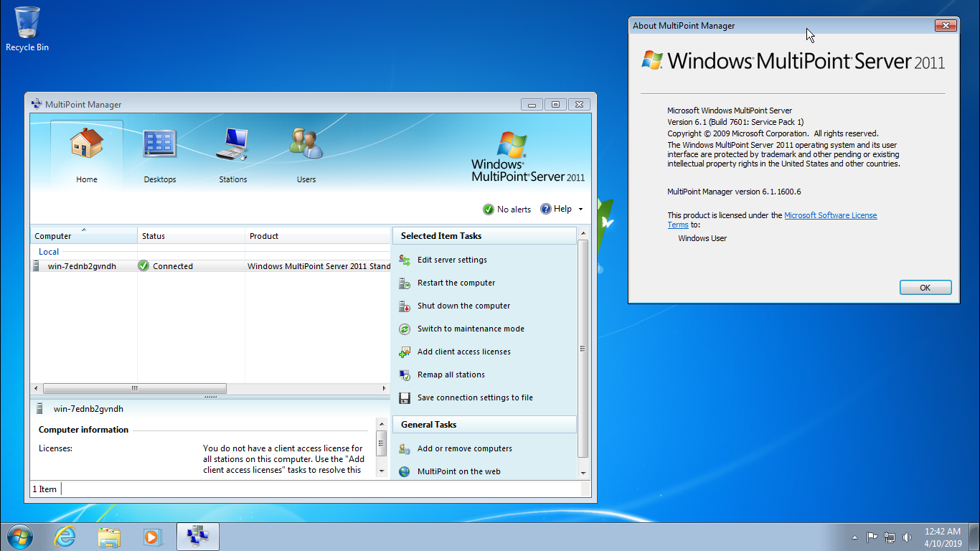This screenshot has width=980, height=551.
Task: Open Windows Media Player from taskbar
Action: tap(152, 537)
